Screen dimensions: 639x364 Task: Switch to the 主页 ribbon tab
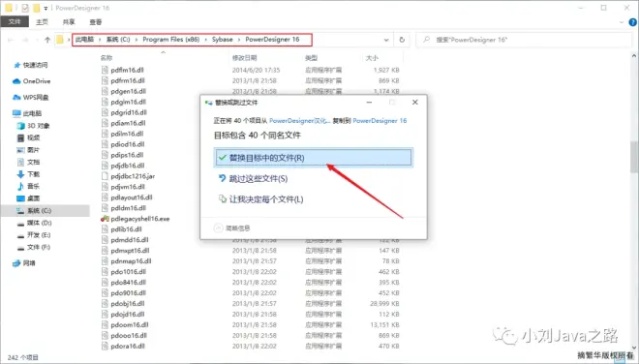pyautogui.click(x=42, y=22)
